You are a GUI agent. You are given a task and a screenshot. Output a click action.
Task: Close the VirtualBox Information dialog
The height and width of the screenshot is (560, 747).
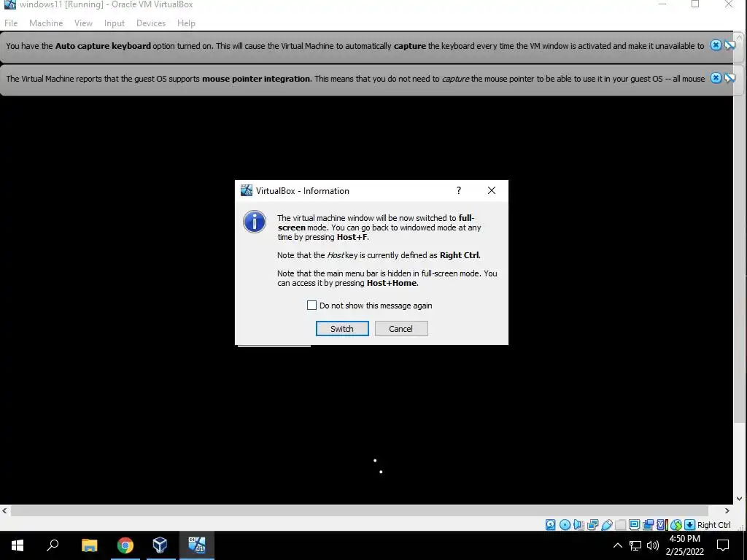[x=492, y=190]
